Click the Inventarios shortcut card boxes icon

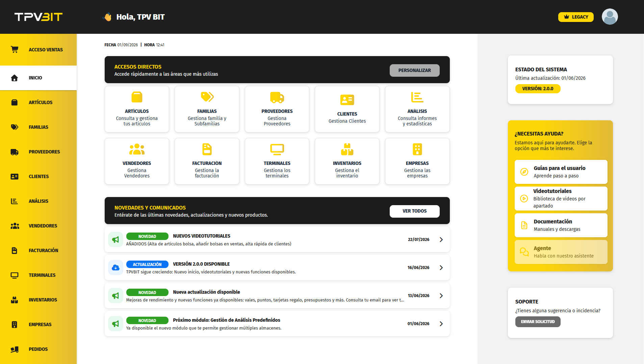tap(347, 149)
